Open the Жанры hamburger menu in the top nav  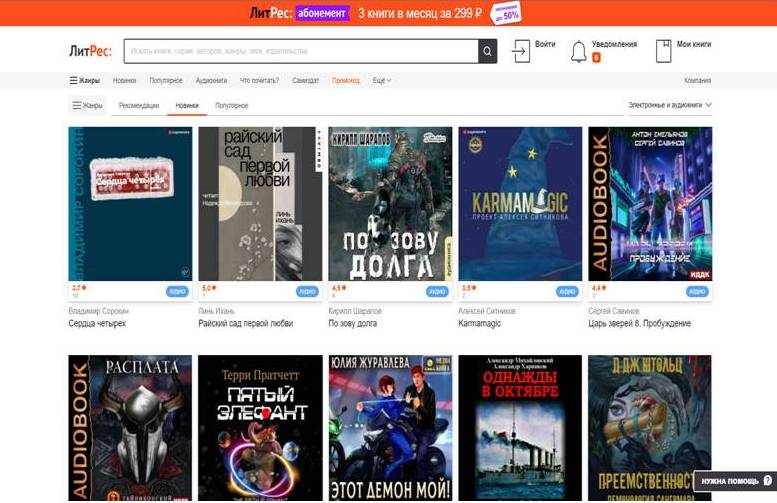pyautogui.click(x=84, y=80)
